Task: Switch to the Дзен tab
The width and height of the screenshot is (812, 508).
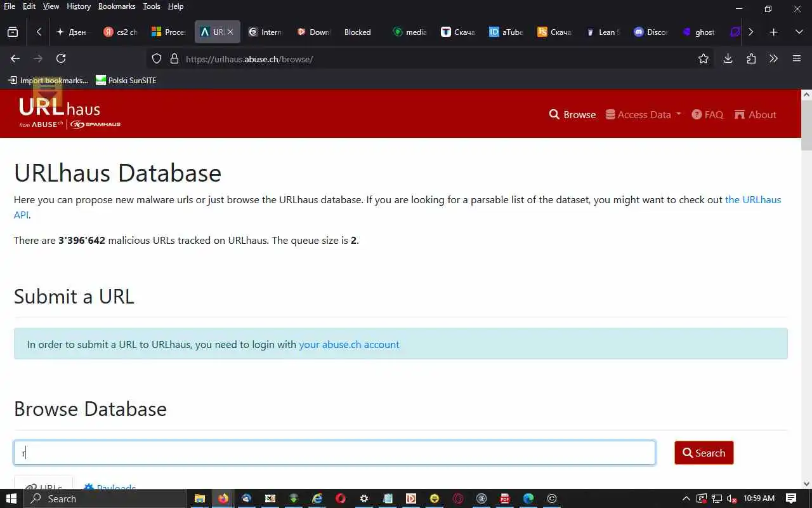Action: 72,32
